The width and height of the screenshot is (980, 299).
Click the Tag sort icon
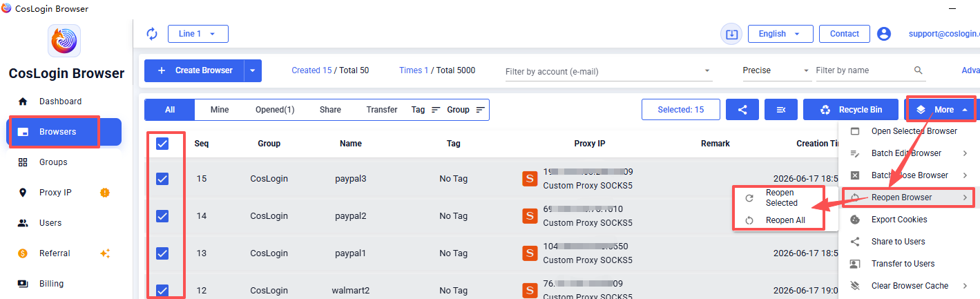(436, 110)
